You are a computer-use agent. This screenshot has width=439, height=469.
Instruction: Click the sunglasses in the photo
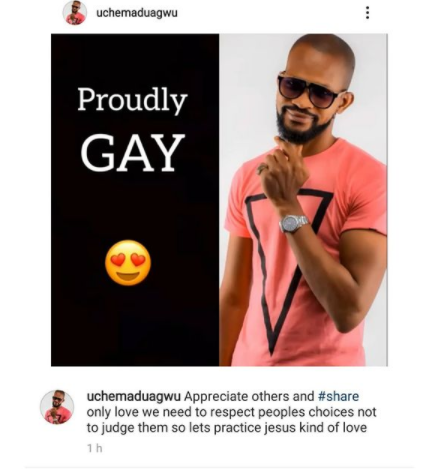[308, 91]
